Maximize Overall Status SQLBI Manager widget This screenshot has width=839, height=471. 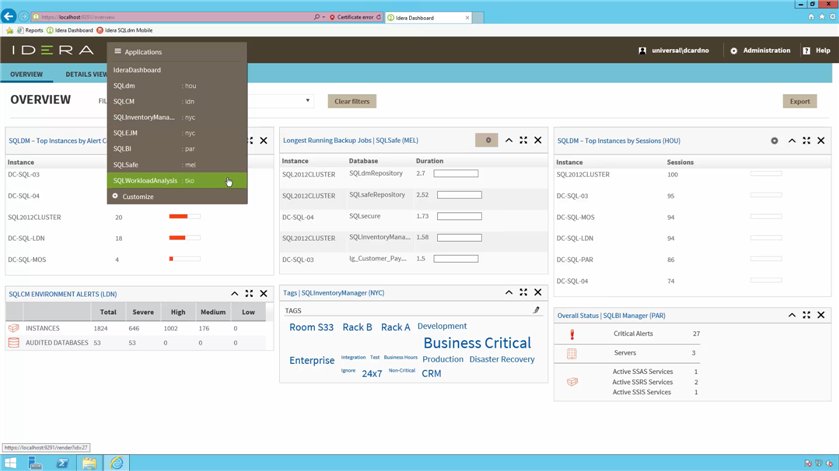point(806,315)
